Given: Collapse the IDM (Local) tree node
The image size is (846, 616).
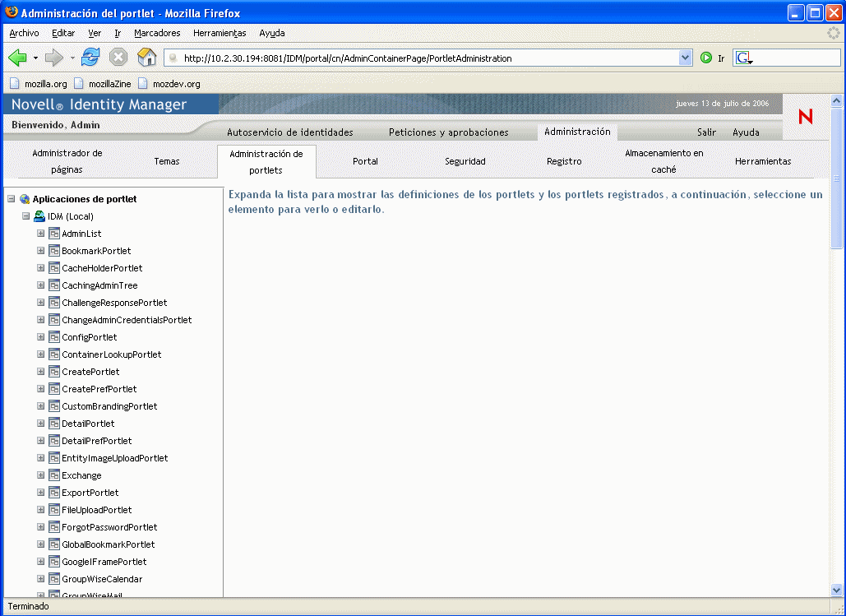Looking at the screenshot, I should click(25, 216).
